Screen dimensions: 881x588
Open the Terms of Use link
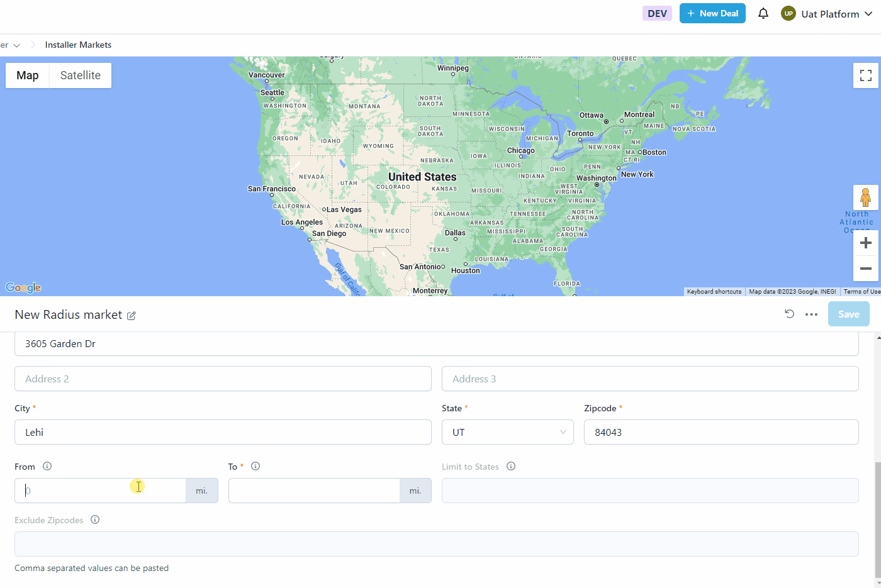click(x=861, y=292)
